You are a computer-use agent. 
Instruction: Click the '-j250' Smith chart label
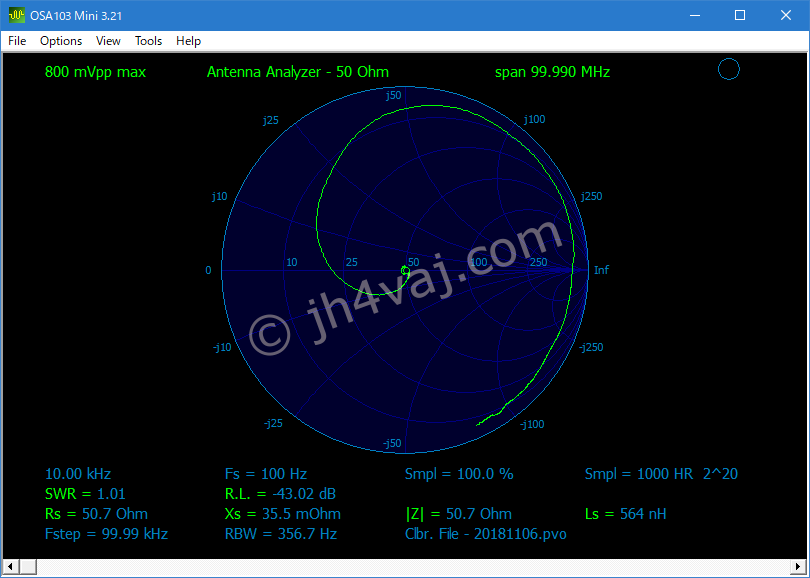591,347
